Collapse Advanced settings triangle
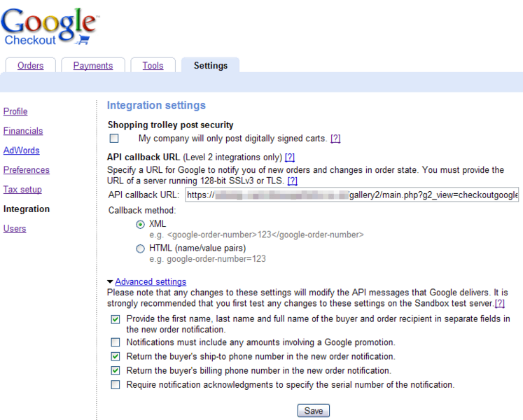The width and height of the screenshot is (523, 420). click(x=110, y=282)
